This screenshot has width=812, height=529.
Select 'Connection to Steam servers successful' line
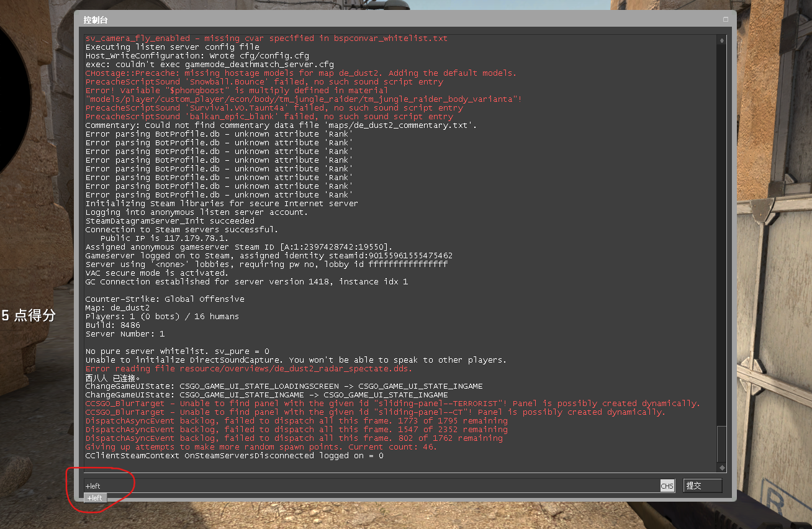182,230
